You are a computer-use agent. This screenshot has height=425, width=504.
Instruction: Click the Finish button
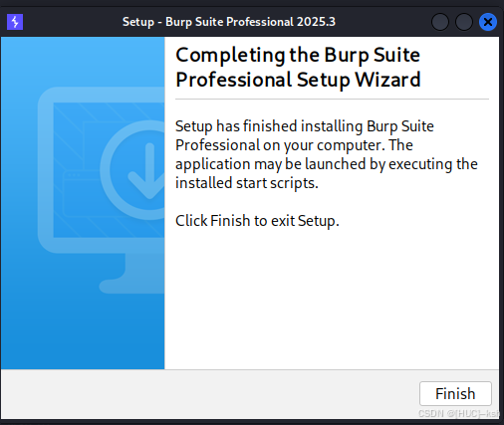point(455,393)
